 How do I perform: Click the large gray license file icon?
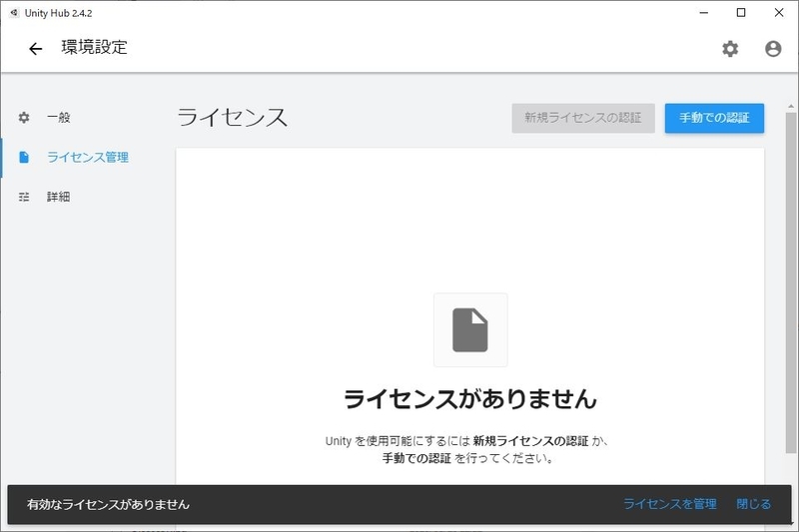(469, 330)
